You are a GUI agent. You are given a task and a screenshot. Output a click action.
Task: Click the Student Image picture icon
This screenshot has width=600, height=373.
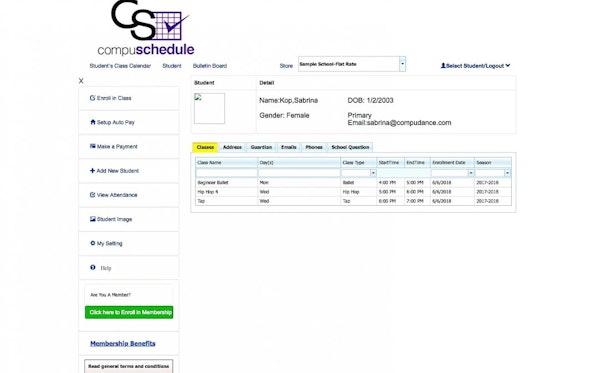93,219
